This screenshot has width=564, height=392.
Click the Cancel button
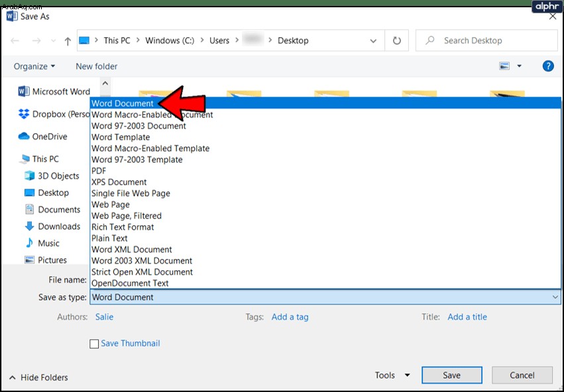[522, 375]
